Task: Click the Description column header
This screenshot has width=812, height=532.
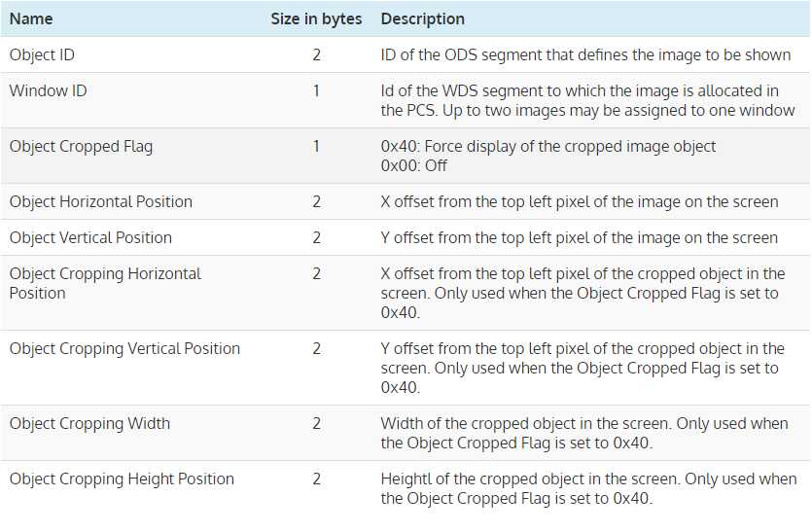Action: (422, 18)
